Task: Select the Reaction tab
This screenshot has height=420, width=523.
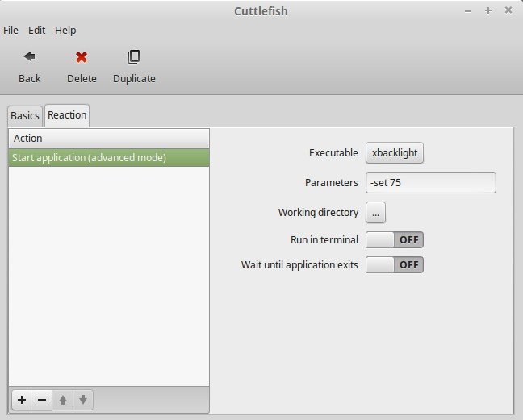Action: (x=67, y=115)
